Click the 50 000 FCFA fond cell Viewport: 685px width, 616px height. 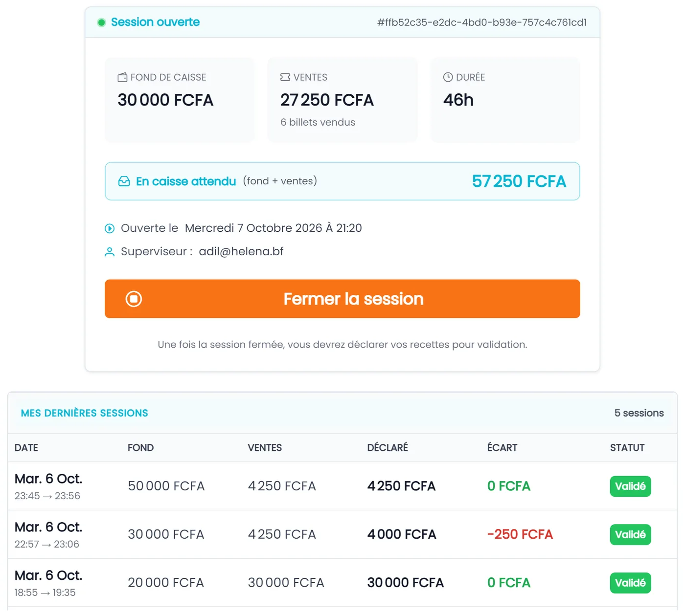point(166,486)
